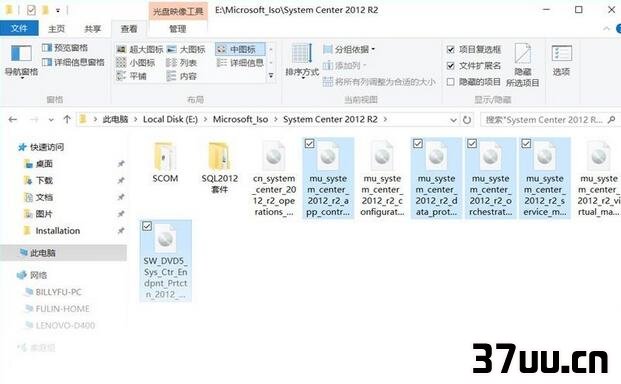Open the Sort by (排序方式) button
Image resolution: width=621 pixels, height=384 pixels.
point(302,61)
